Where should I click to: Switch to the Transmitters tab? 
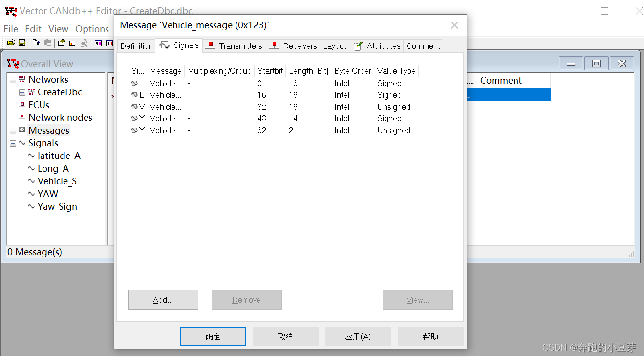pos(235,46)
